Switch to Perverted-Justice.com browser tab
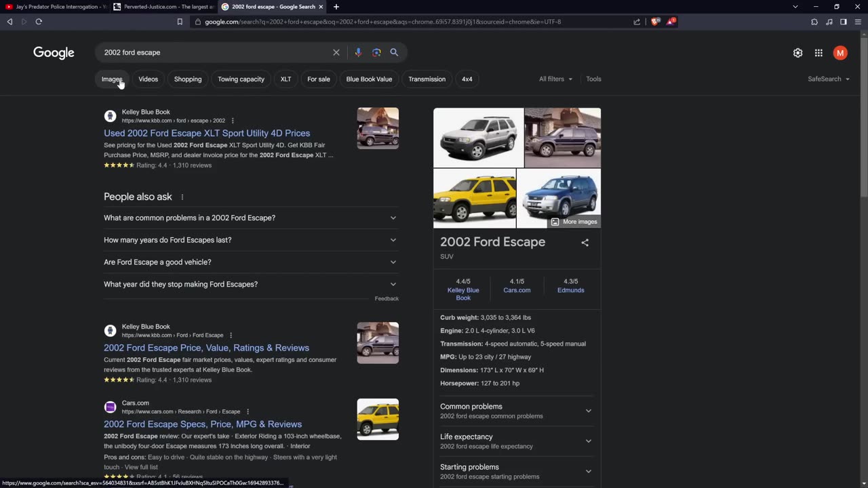The height and width of the screenshot is (488, 868). [x=163, y=7]
